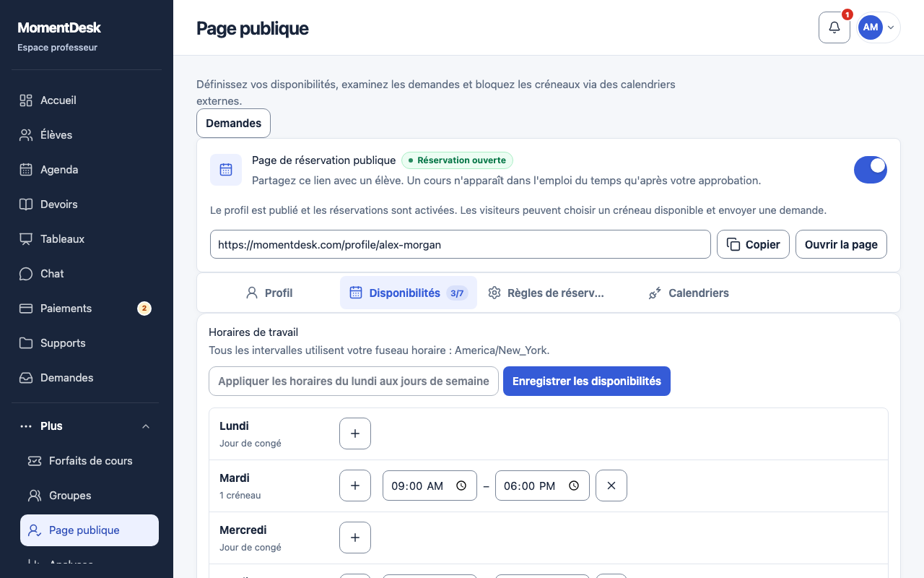Image resolution: width=924 pixels, height=578 pixels.
Task: Open the notifications bell
Action: pos(834,27)
